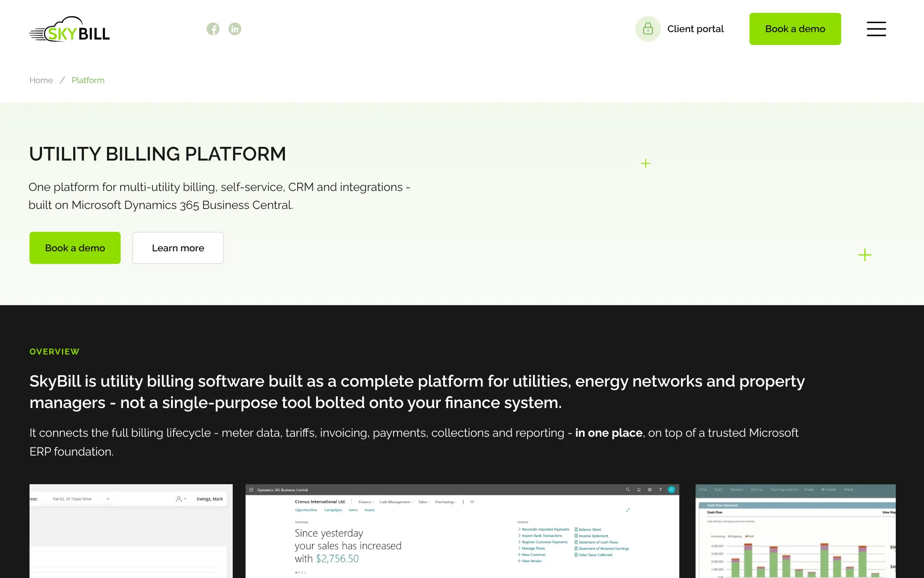Open the Dynamics 365 Business Central screenshot
The width and height of the screenshot is (924, 578).
tap(462, 531)
